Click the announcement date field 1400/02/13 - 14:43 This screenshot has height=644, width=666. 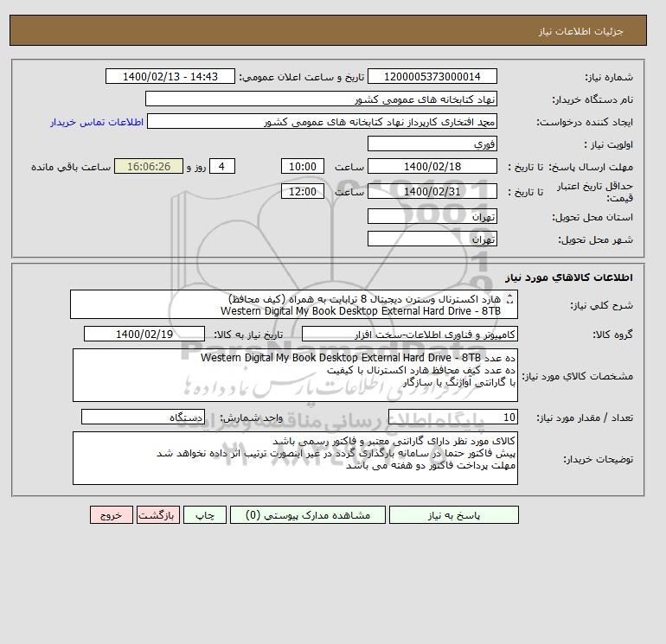pos(170,76)
